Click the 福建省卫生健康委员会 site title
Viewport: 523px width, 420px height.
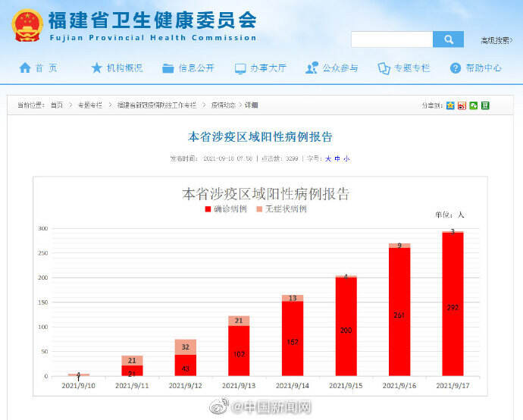152,20
